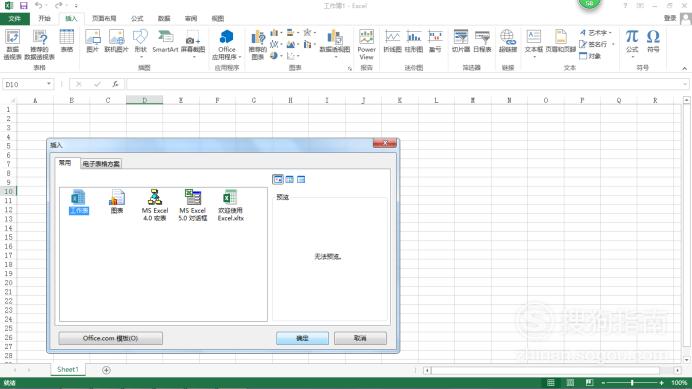Switch dialog preview to large icons view
692x389 pixels.
pyautogui.click(x=278, y=179)
